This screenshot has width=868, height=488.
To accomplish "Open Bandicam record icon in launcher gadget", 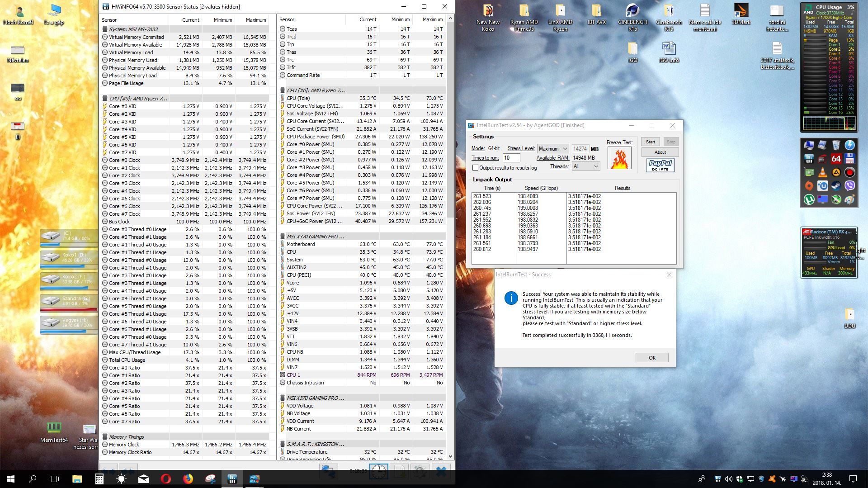I will click(850, 172).
